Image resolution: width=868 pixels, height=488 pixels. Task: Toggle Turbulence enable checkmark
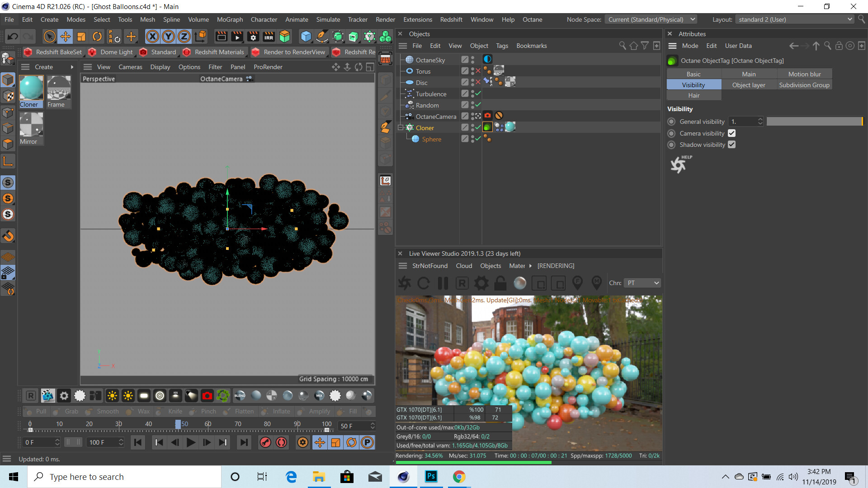[x=478, y=94]
